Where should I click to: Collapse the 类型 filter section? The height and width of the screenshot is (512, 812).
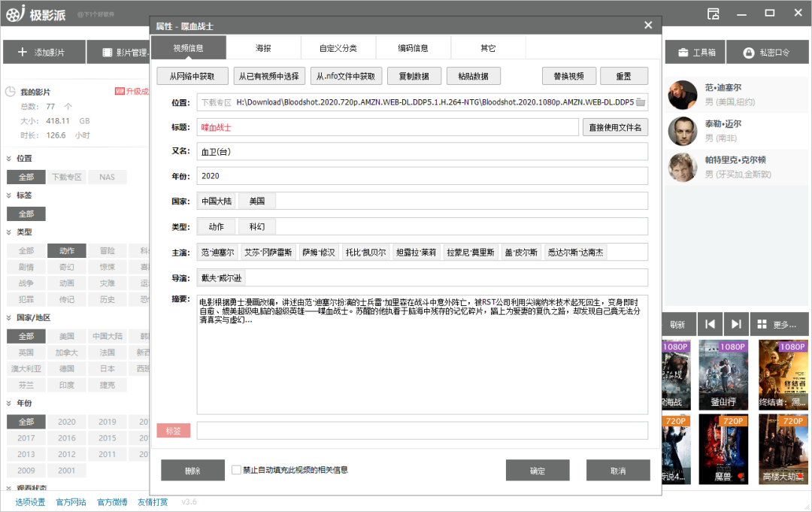click(x=9, y=232)
